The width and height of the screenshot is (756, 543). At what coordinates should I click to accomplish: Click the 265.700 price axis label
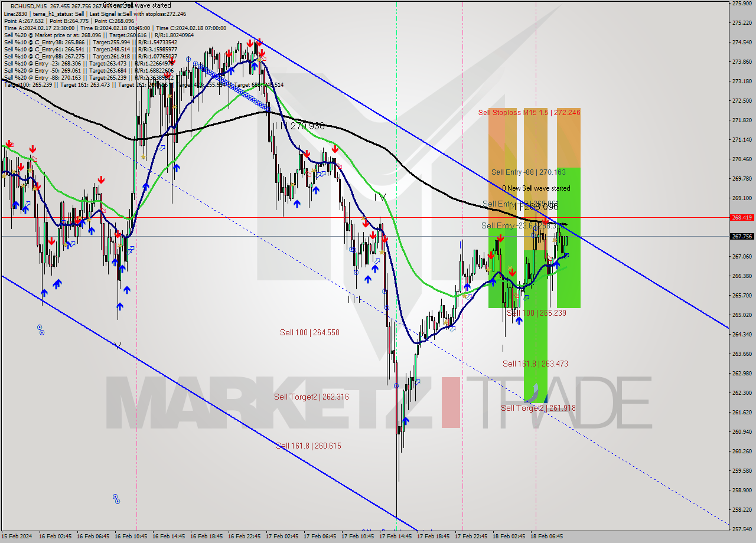[x=742, y=295]
